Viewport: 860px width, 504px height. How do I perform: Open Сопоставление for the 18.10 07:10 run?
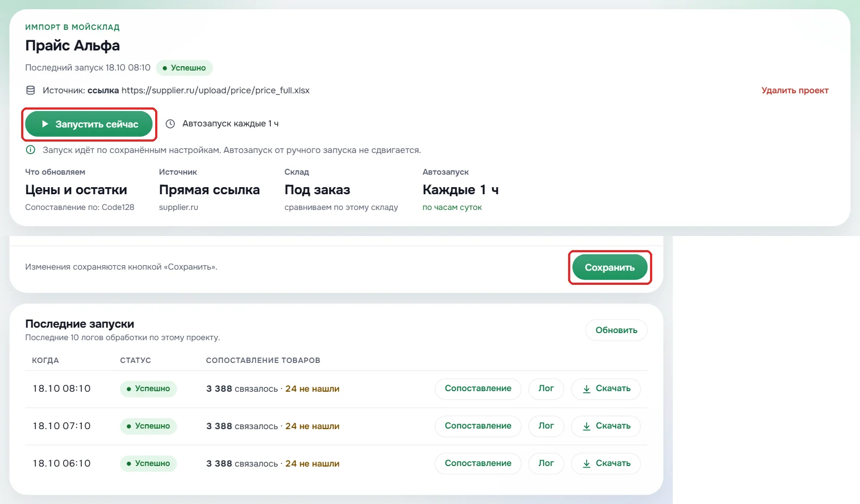pos(478,426)
